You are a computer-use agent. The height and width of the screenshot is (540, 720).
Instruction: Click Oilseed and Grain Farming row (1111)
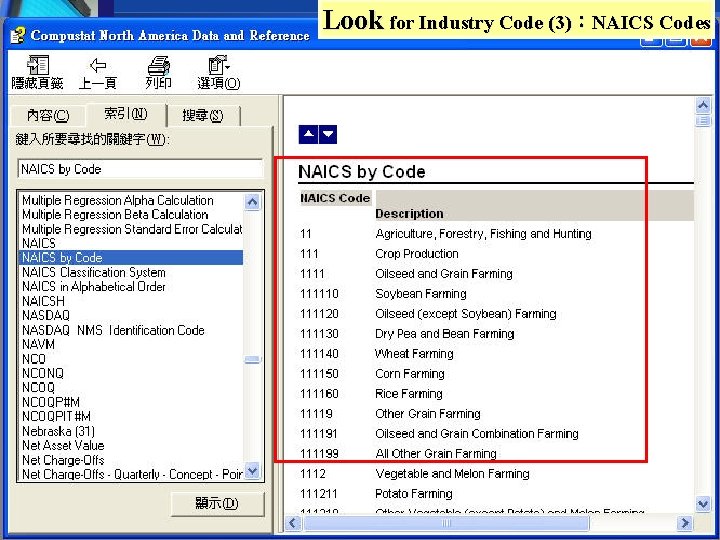pos(406,274)
